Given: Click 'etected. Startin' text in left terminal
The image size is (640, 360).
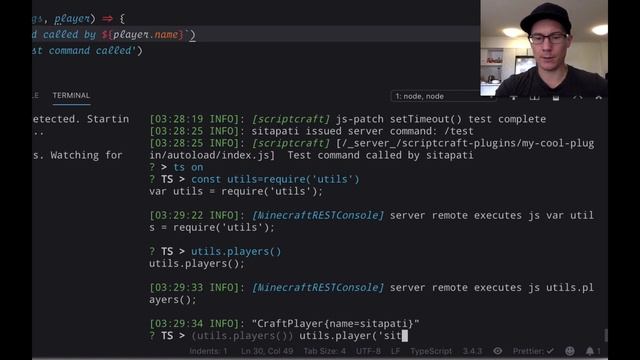Looking at the screenshot, I should 81,119.
